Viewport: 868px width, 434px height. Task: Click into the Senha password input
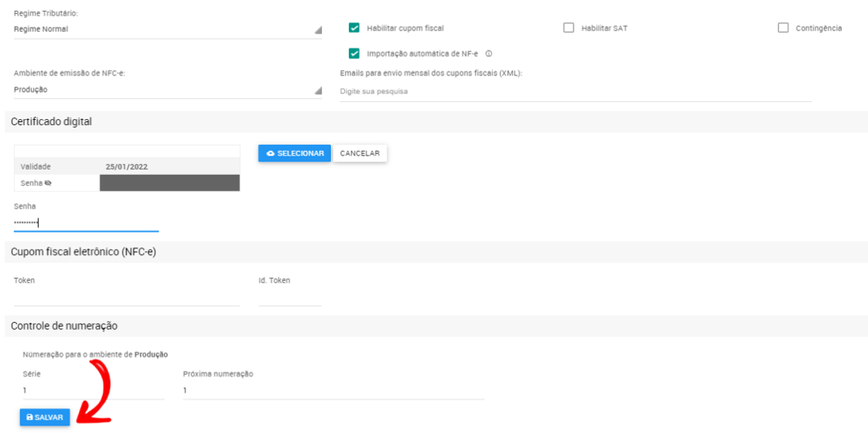(85, 223)
